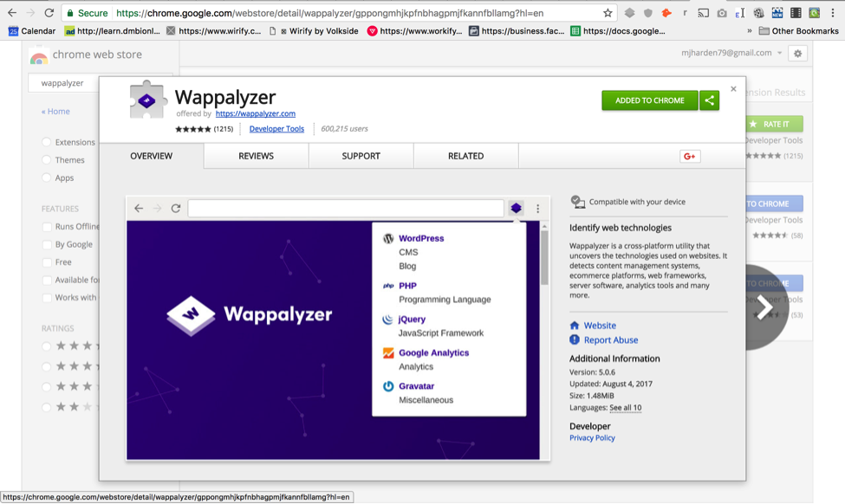Open the Related tab
The height and width of the screenshot is (504, 845).
466,156
